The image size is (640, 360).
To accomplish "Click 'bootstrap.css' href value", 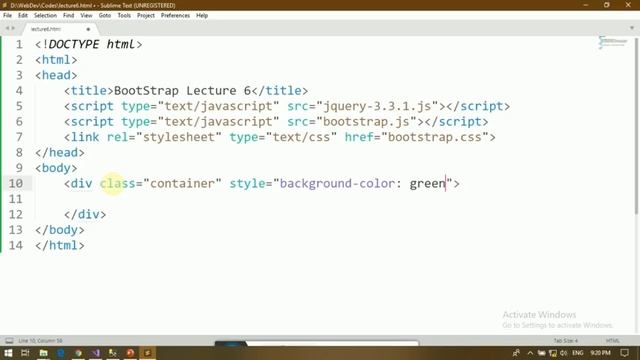I will click(x=435, y=137).
